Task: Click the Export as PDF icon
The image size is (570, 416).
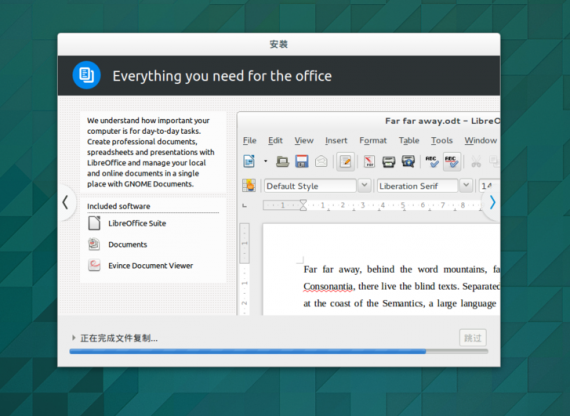Action: pos(369,161)
